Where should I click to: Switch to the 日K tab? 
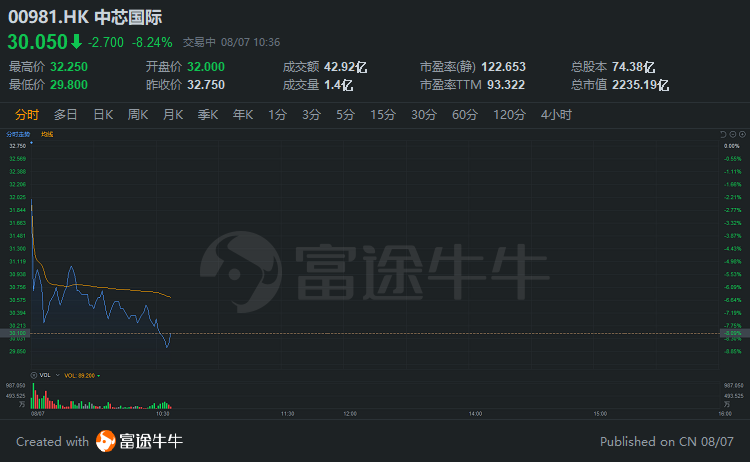(x=103, y=115)
